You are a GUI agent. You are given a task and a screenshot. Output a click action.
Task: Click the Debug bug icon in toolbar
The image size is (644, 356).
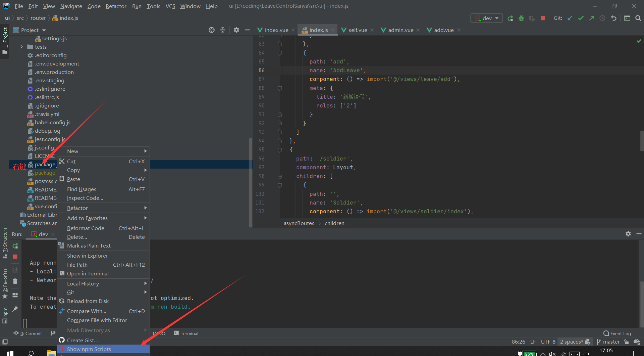pos(521,18)
